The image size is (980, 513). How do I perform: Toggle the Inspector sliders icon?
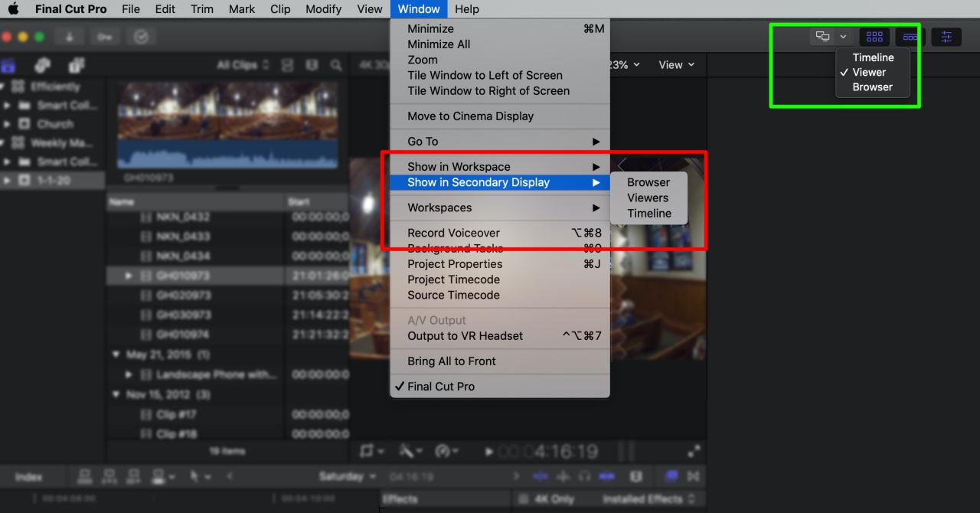(x=946, y=37)
